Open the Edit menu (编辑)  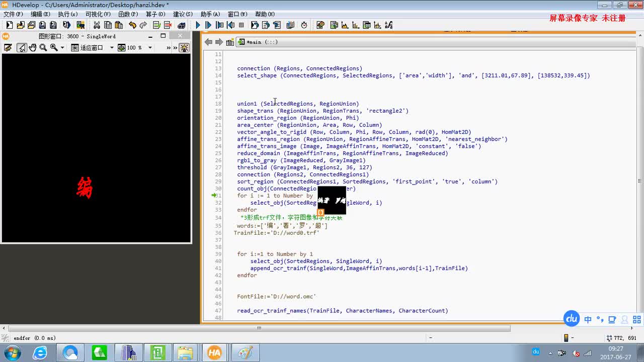[40, 14]
